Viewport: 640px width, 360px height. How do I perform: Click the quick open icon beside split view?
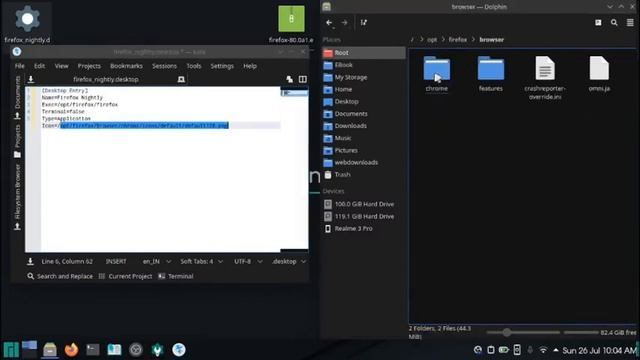(289, 79)
